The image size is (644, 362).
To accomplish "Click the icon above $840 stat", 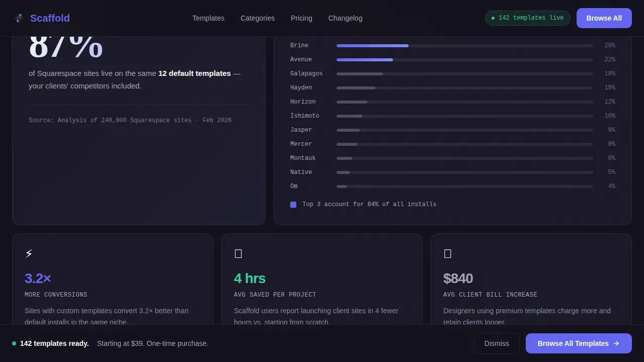I will [448, 253].
